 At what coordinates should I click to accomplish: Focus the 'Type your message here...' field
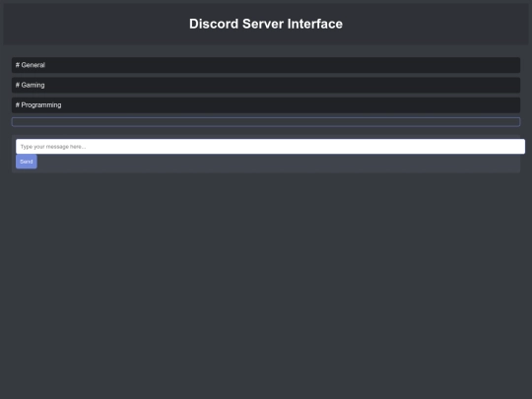pos(270,146)
